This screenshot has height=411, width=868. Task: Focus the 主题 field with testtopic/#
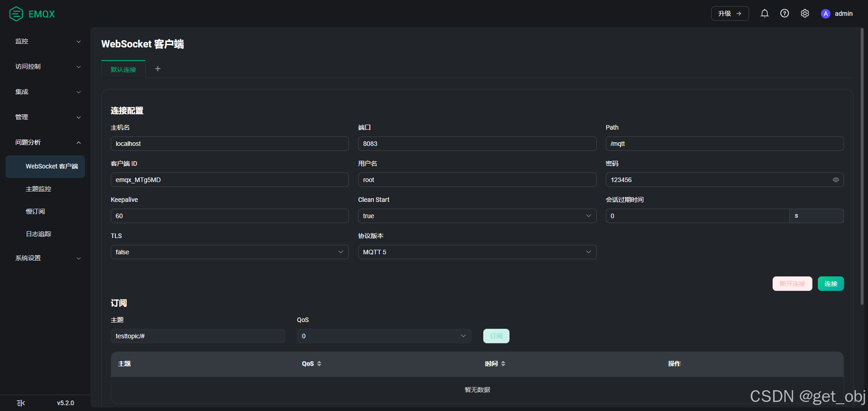(198, 336)
